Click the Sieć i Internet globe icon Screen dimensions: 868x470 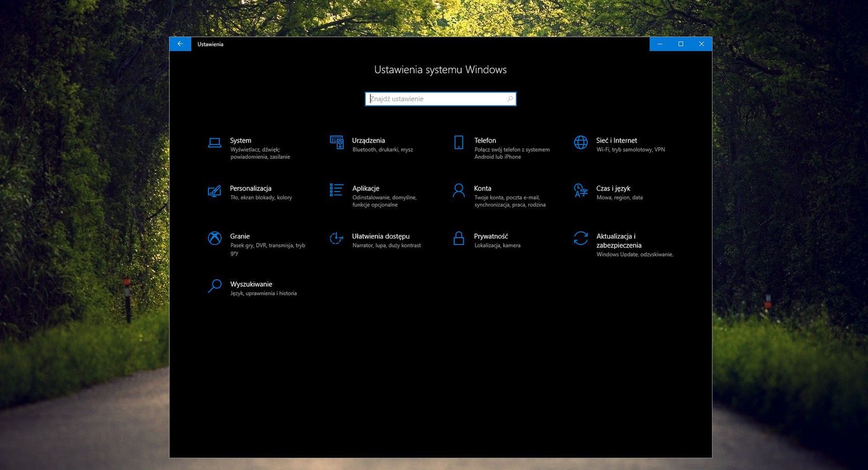click(x=581, y=143)
